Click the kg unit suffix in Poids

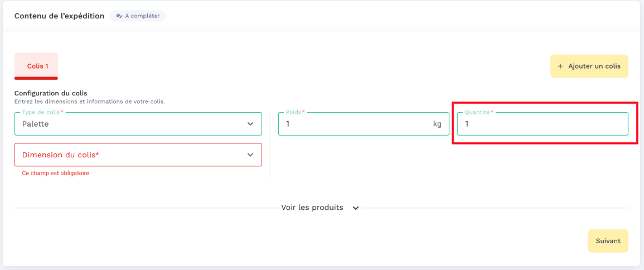437,124
